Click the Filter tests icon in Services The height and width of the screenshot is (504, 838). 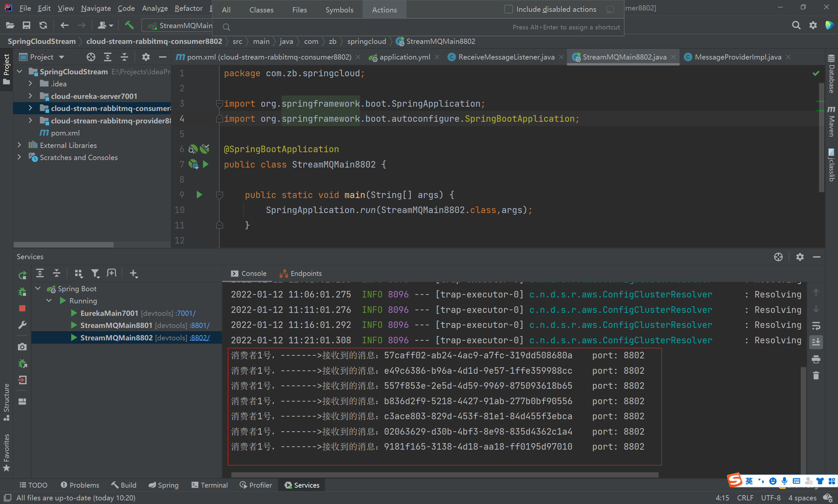96,273
